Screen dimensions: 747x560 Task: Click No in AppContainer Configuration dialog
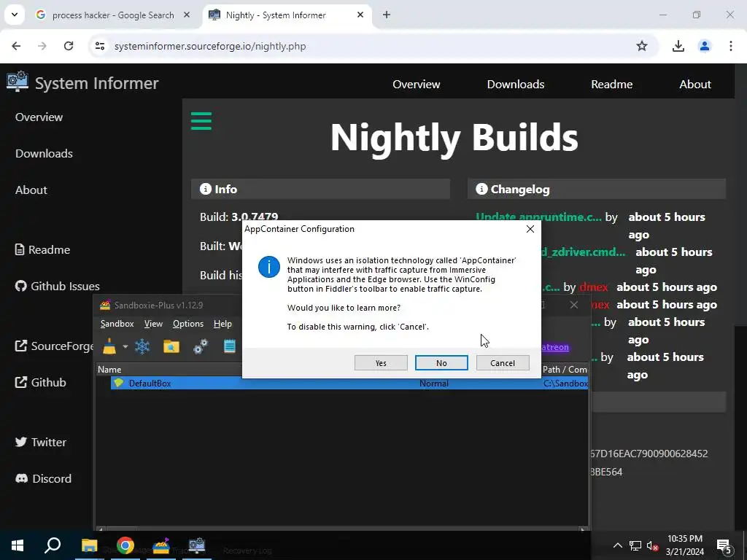coord(441,363)
